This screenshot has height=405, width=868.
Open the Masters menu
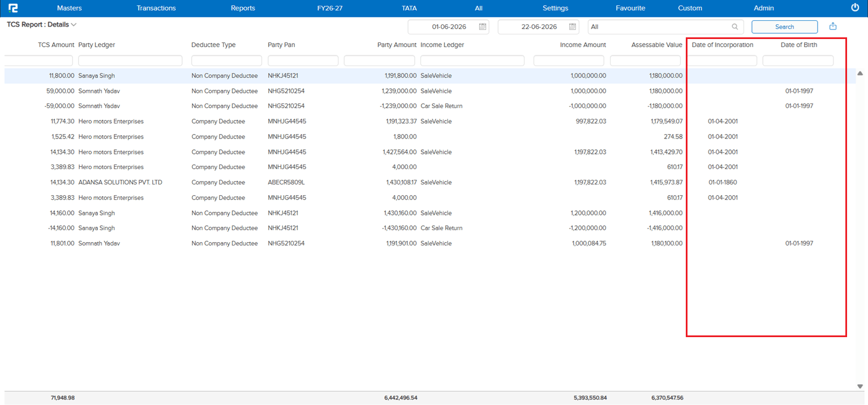pos(70,8)
